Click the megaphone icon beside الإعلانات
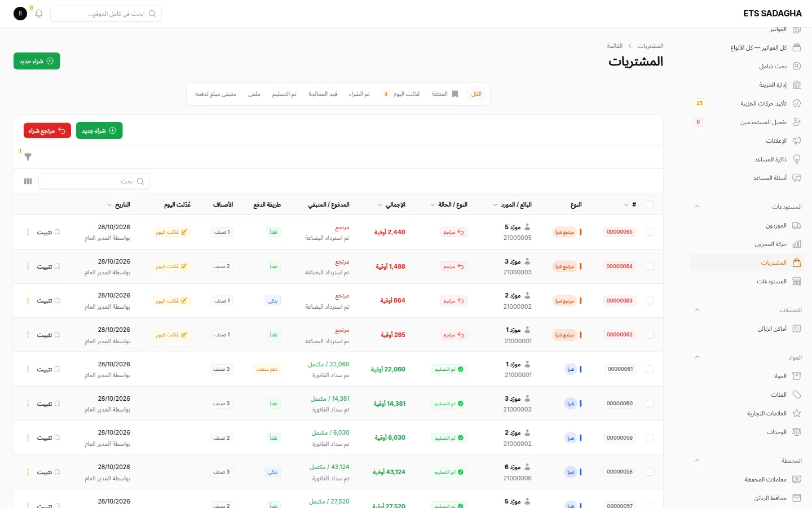The width and height of the screenshot is (812, 508). click(797, 141)
